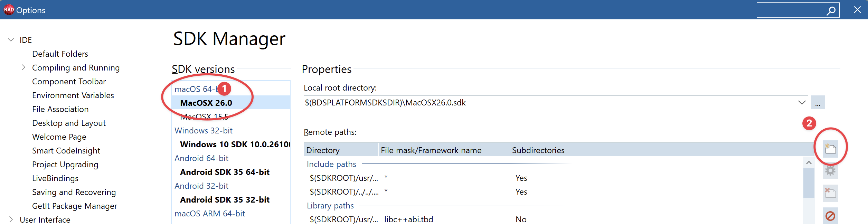
Task: Select the MacOSX 26.0 SDK version
Action: tap(206, 103)
